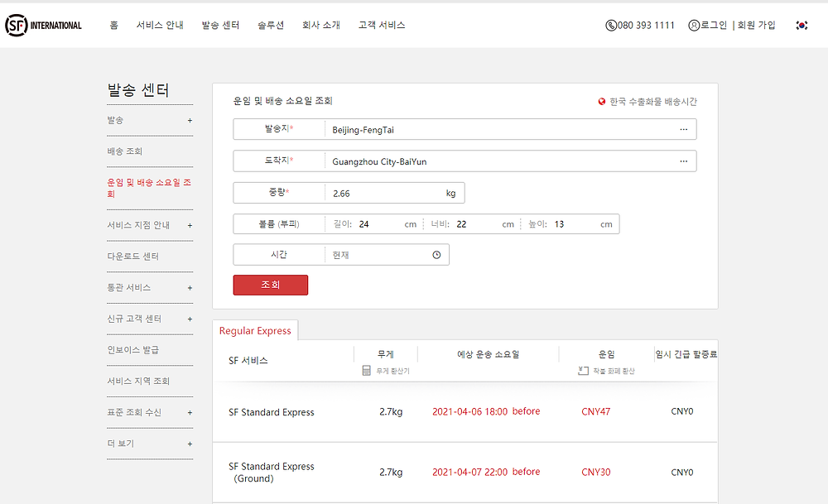Open origin picker dots in 발송지 field
The width and height of the screenshot is (828, 504).
click(x=683, y=129)
